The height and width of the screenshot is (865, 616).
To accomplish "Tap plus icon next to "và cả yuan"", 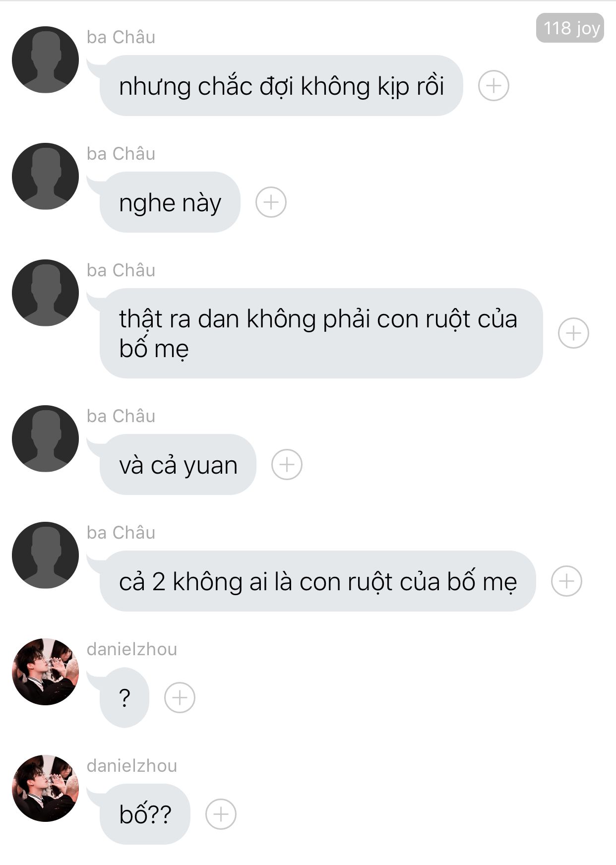I will 287,465.
